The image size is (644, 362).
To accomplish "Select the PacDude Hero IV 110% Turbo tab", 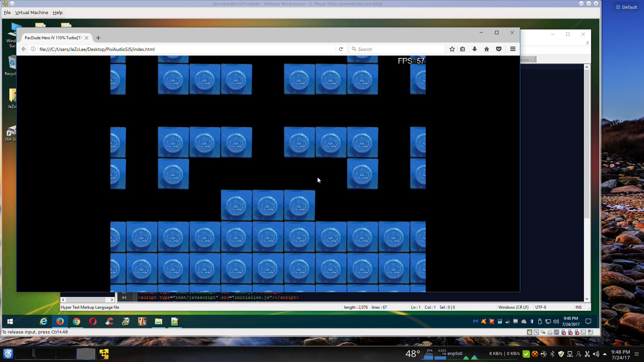I will coord(53,38).
